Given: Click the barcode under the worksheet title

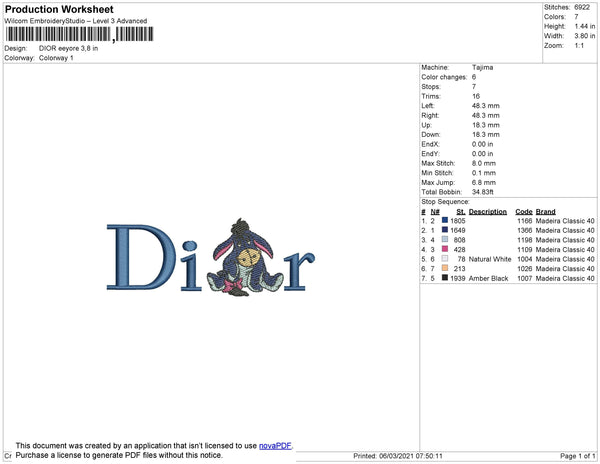Looking at the screenshot, I should [79, 34].
